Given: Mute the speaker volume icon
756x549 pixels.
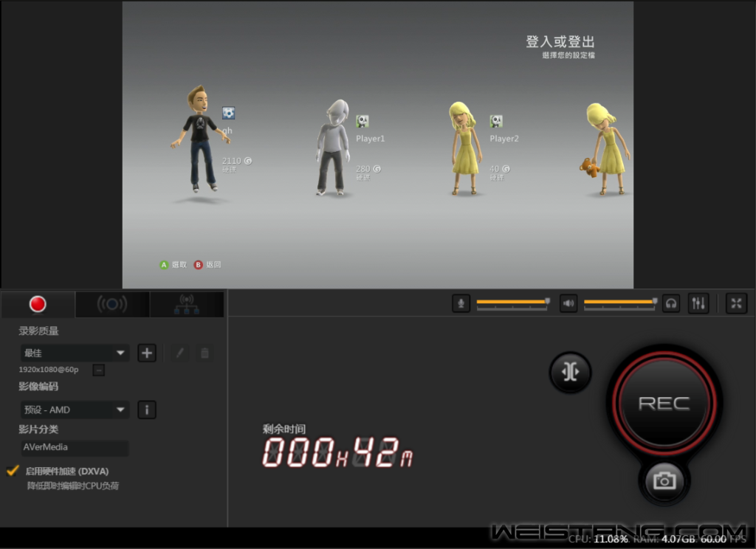Looking at the screenshot, I should coord(568,303).
